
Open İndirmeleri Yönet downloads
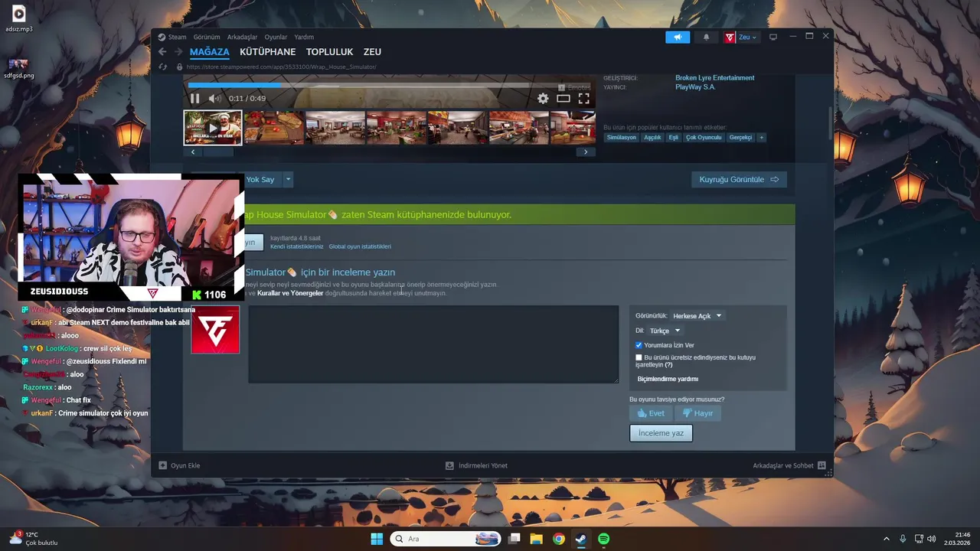(x=476, y=465)
